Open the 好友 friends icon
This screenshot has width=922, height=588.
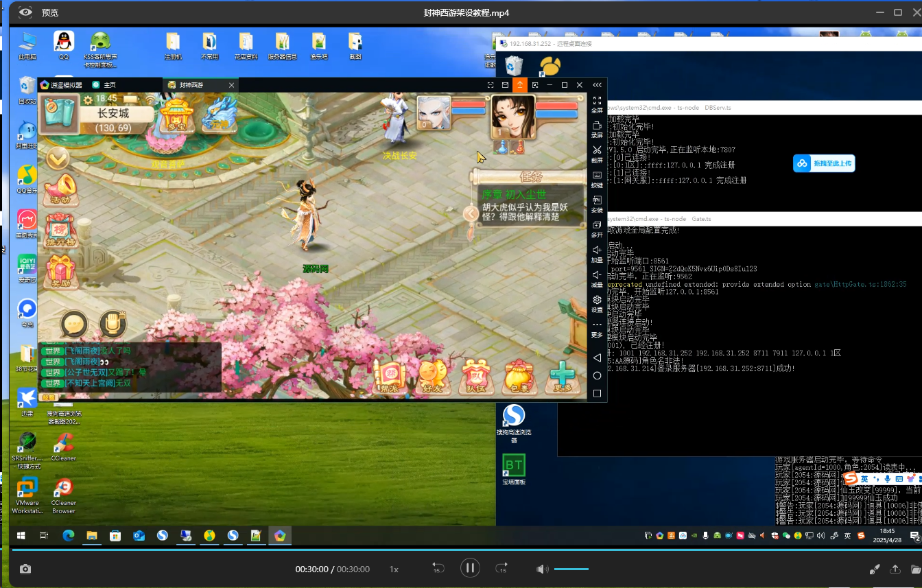(434, 377)
